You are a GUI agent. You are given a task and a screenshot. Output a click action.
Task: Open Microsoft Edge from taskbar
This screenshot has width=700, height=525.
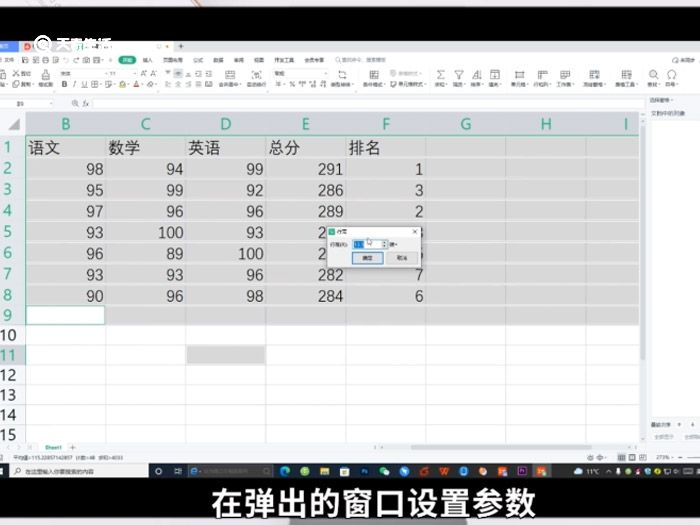(x=284, y=471)
